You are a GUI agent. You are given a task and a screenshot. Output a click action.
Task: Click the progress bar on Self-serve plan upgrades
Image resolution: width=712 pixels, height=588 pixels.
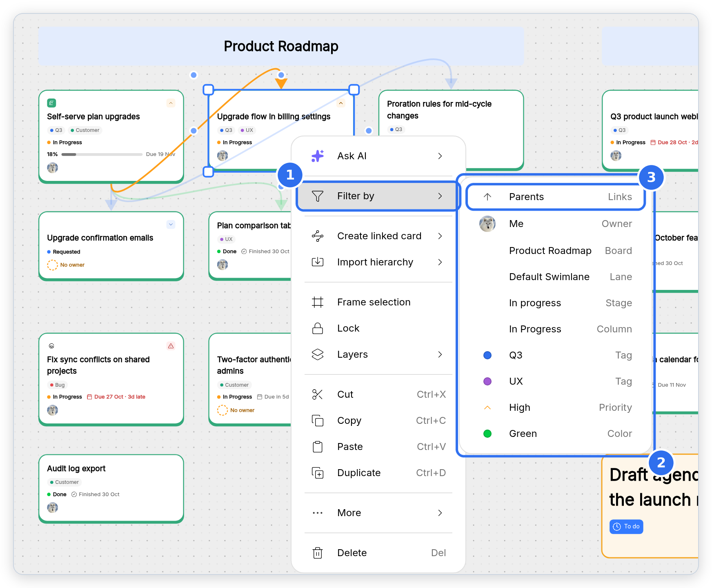tap(102, 154)
